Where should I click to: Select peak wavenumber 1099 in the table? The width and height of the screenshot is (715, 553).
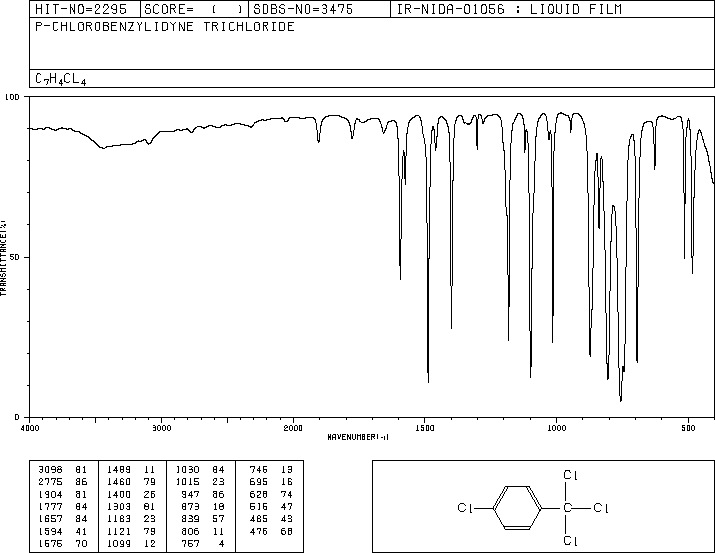(119, 543)
